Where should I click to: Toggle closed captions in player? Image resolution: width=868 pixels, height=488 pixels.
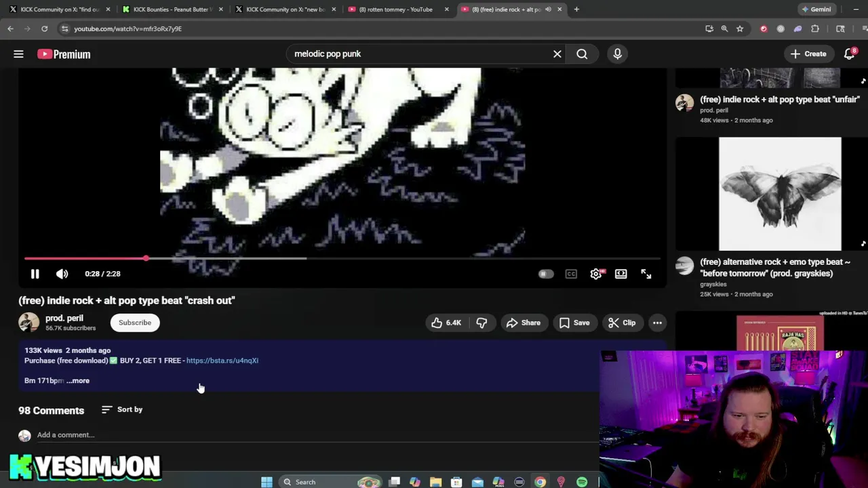pyautogui.click(x=571, y=274)
